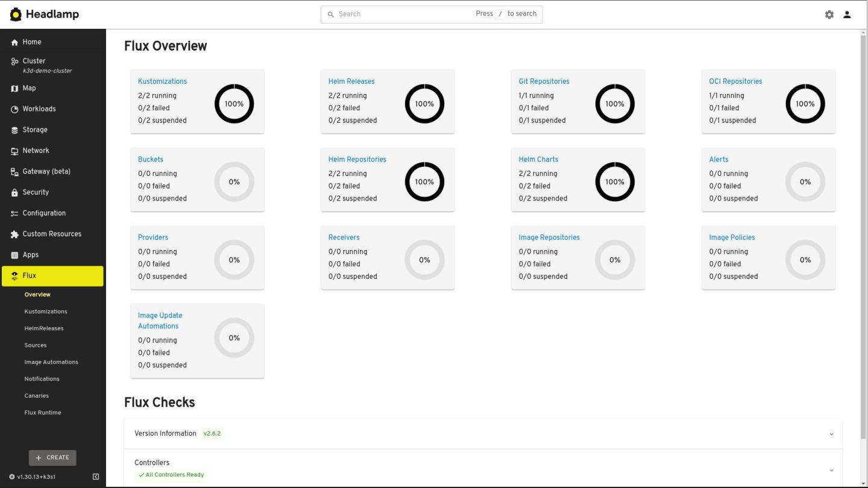Click the search magnifier icon
Image resolution: width=868 pixels, height=488 pixels.
tap(330, 14)
